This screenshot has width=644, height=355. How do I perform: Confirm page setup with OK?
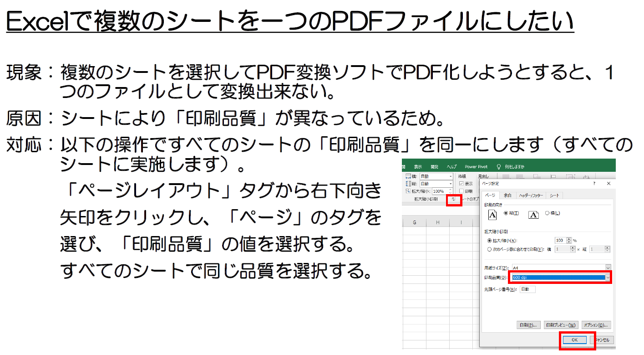[x=575, y=340]
